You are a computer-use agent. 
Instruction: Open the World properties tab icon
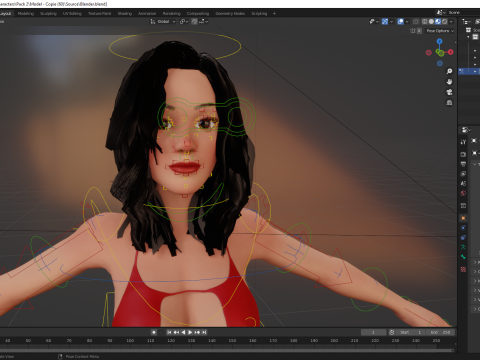[463, 193]
